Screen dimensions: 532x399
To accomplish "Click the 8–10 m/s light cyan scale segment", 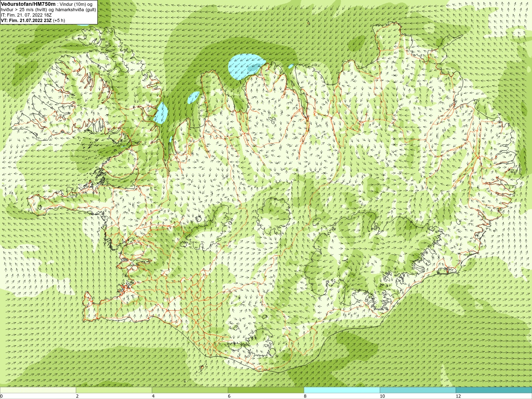I will (x=342, y=390).
